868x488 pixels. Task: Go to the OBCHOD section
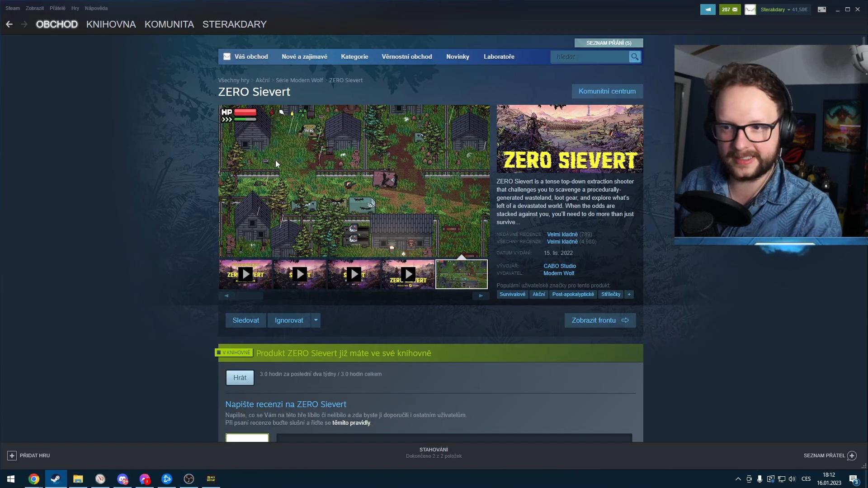click(x=57, y=24)
